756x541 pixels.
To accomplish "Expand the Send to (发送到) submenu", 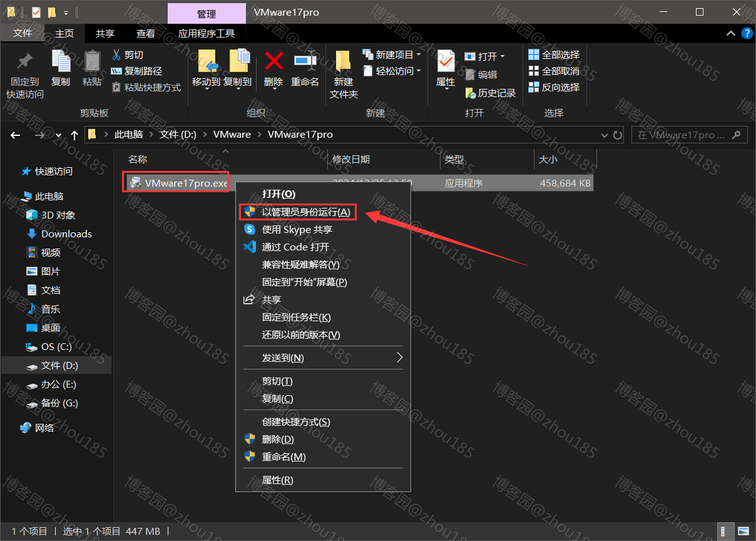I will [x=323, y=358].
